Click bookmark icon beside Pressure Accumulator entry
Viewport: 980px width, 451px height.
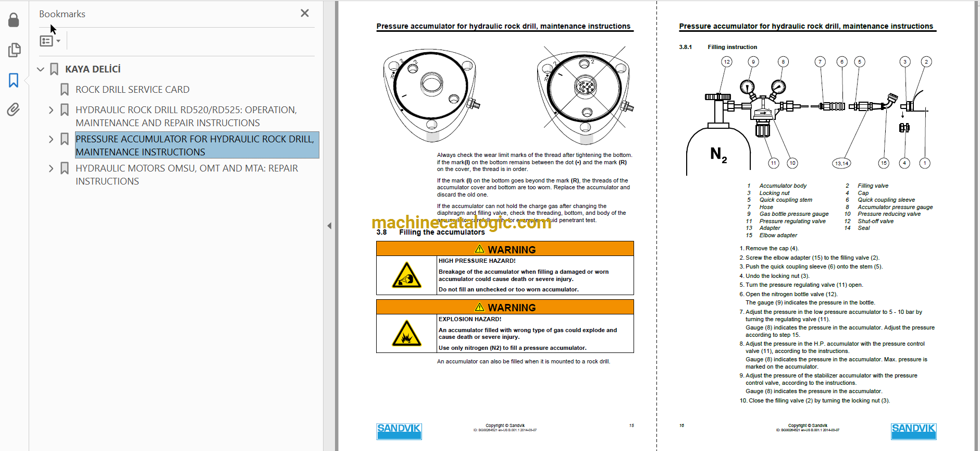coord(65,139)
